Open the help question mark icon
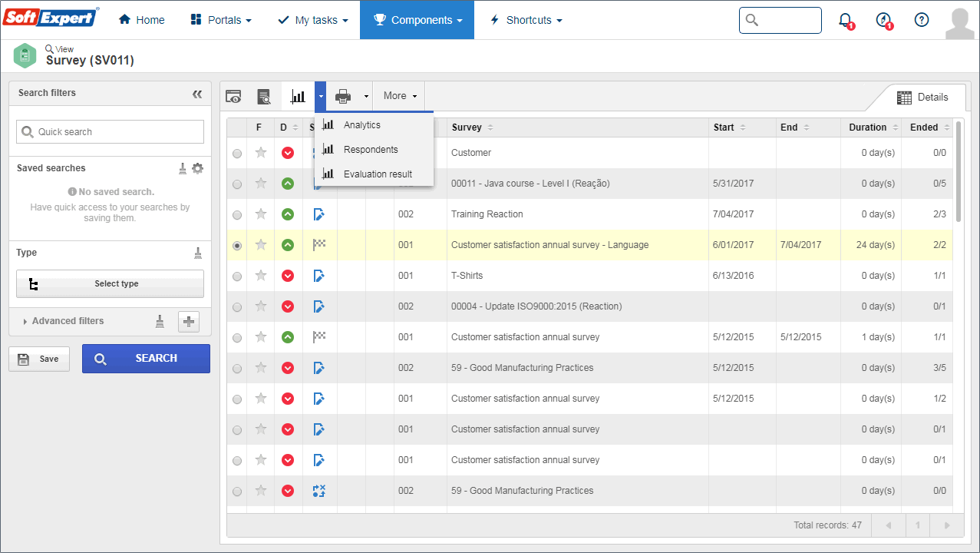The height and width of the screenshot is (553, 980). click(922, 20)
